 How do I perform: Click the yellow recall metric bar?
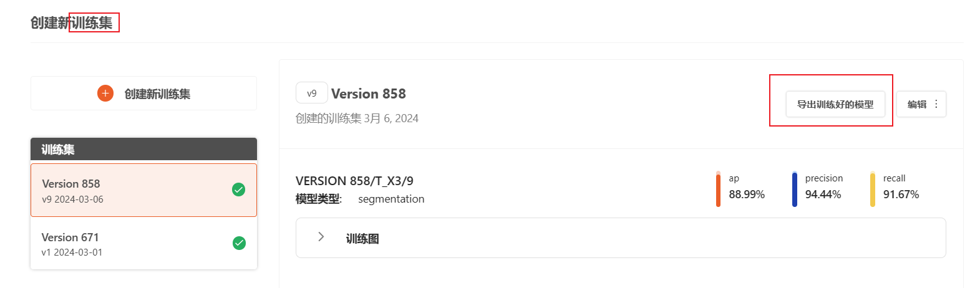coord(873,189)
